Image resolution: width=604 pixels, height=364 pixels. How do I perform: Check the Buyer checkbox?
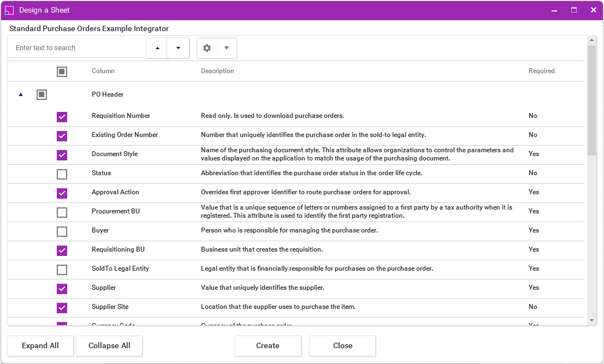[x=62, y=231]
